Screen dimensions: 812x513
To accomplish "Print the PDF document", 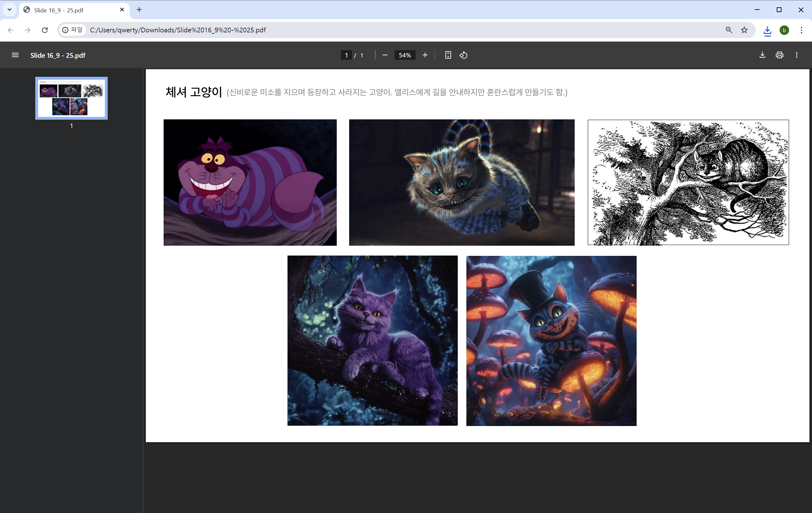I will coord(779,55).
